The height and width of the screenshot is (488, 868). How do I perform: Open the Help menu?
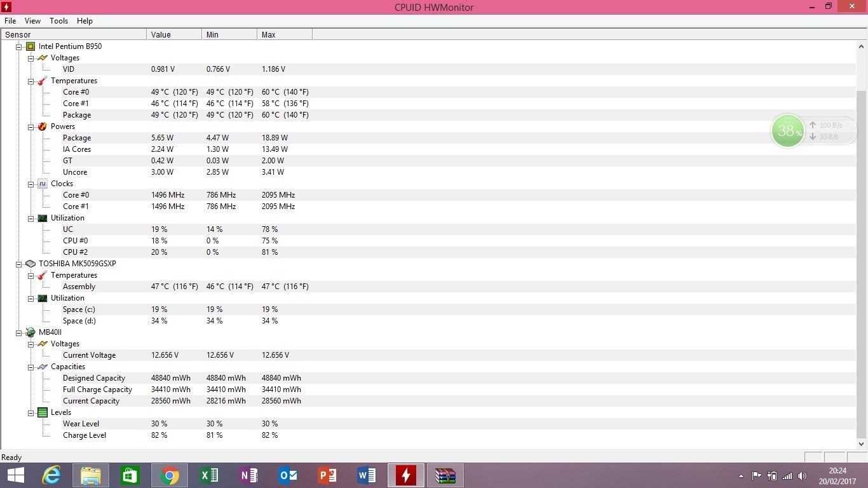(85, 21)
